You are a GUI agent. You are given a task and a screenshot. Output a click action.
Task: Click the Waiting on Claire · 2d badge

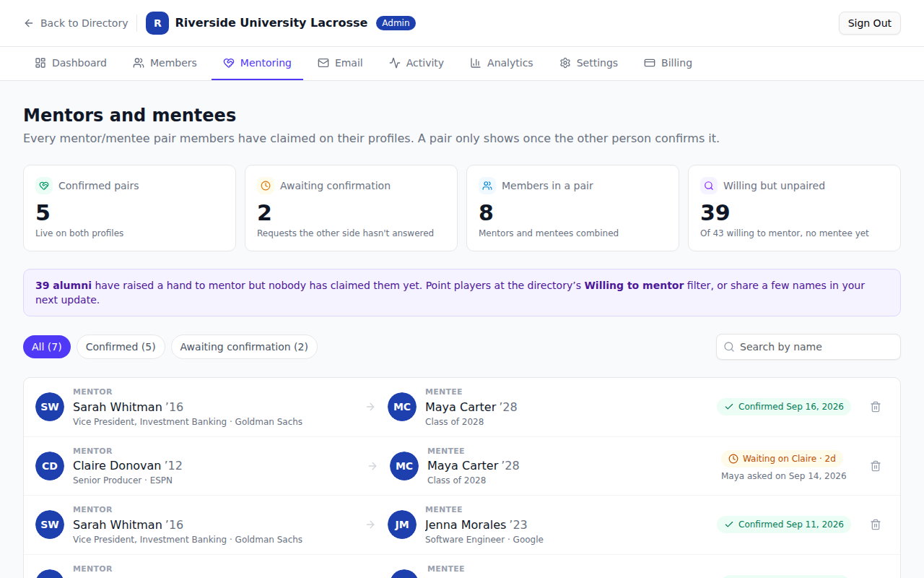point(782,459)
